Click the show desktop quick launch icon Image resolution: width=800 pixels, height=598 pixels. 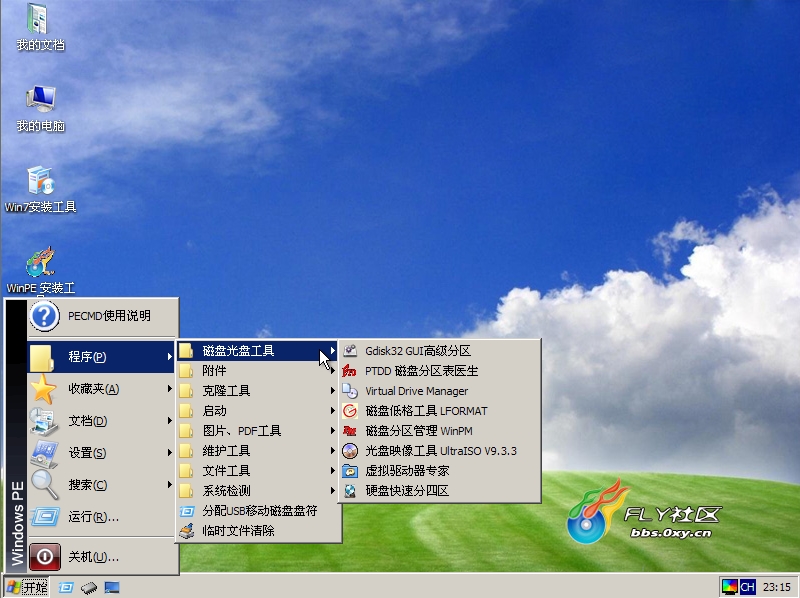pos(112,587)
